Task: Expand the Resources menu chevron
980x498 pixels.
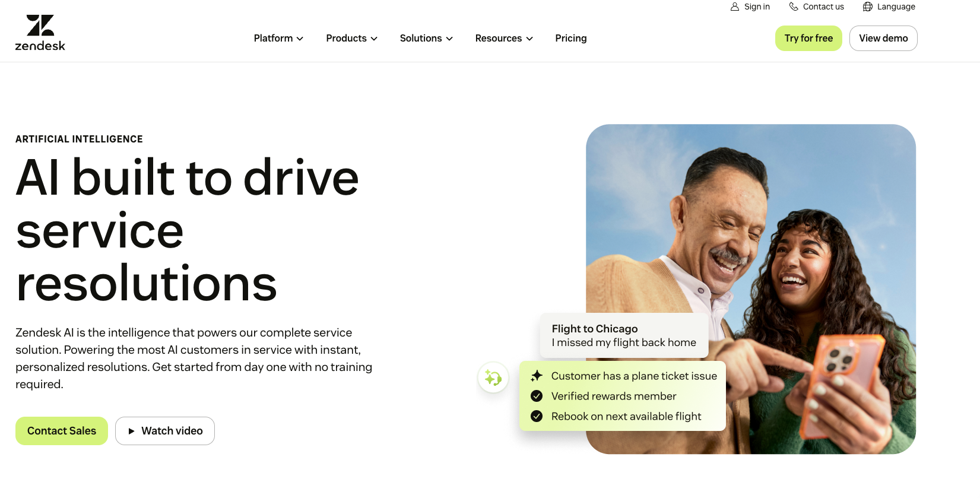Action: pos(529,39)
